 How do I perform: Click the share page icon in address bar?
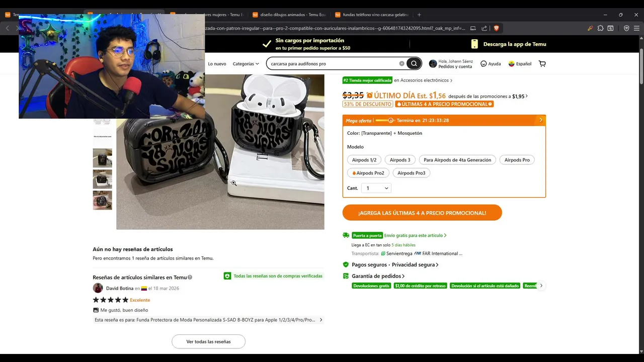[x=484, y=28]
